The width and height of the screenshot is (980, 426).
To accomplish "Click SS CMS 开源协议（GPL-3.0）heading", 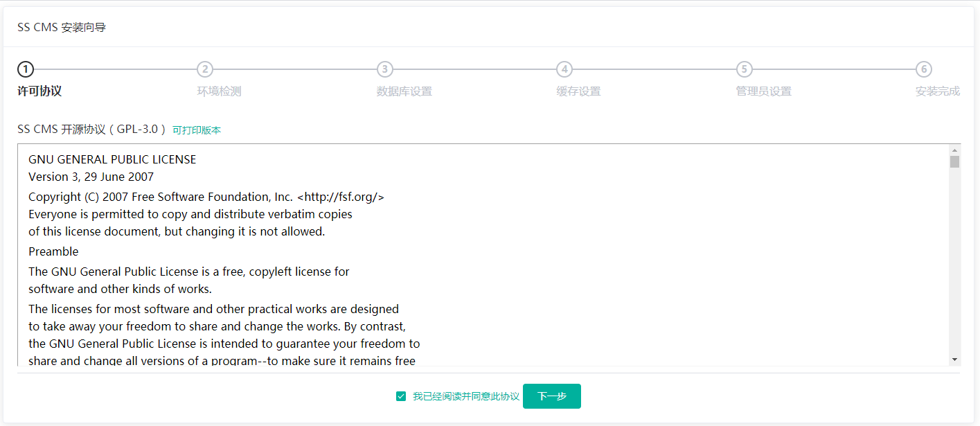I will click(x=93, y=130).
